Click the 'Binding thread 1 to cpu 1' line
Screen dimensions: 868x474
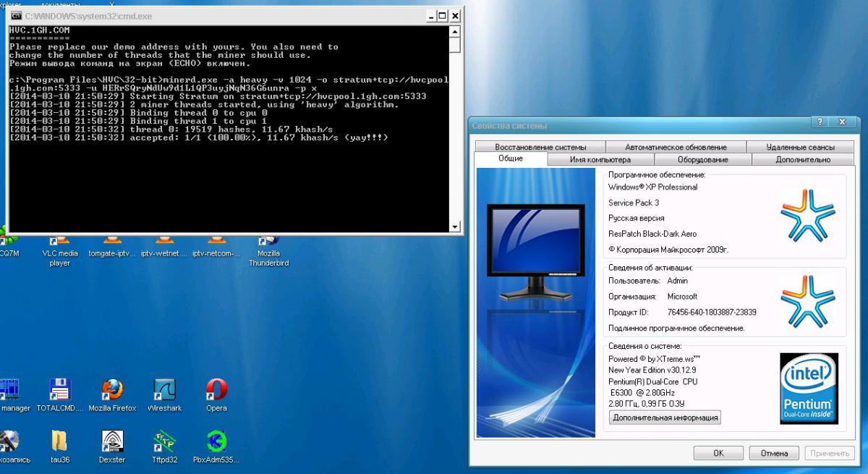[139, 121]
